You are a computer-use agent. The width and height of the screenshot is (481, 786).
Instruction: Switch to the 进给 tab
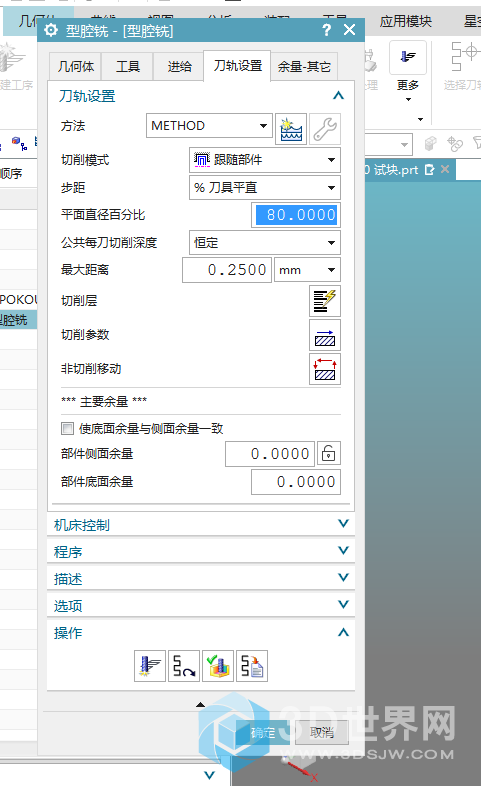click(x=179, y=67)
